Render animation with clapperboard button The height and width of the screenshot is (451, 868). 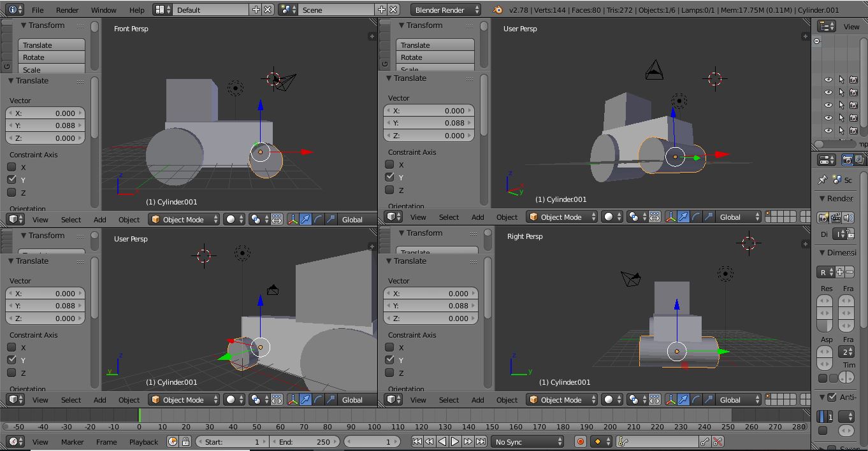[835, 217]
